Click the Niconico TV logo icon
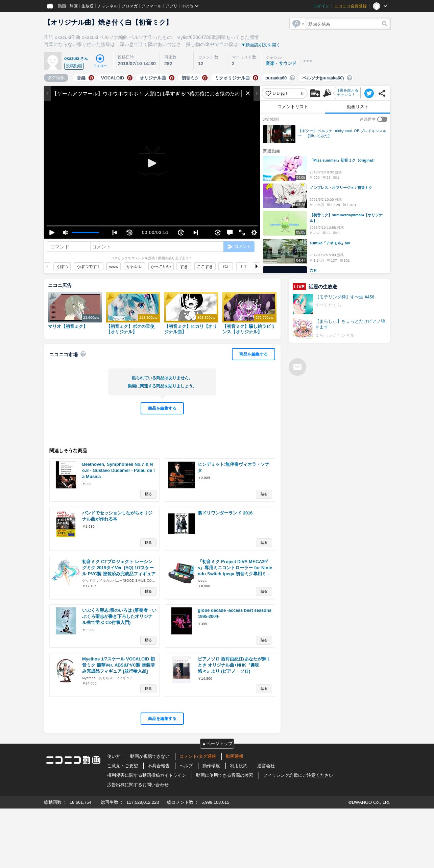Viewport: 434px width, 868px height. pyautogui.click(x=50, y=6)
